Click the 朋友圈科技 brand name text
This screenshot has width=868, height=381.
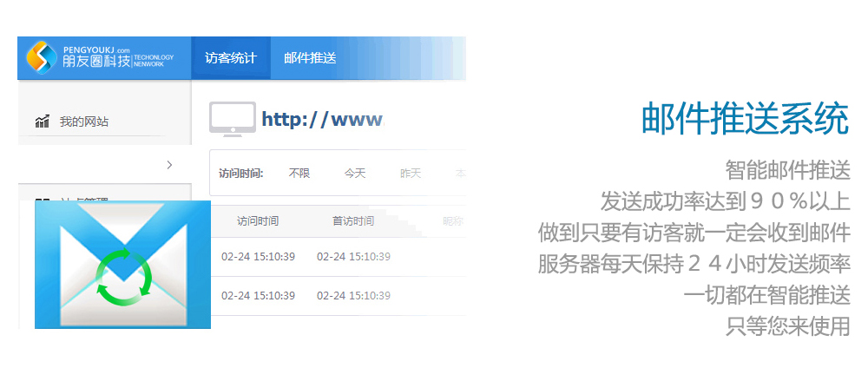pos(95,62)
